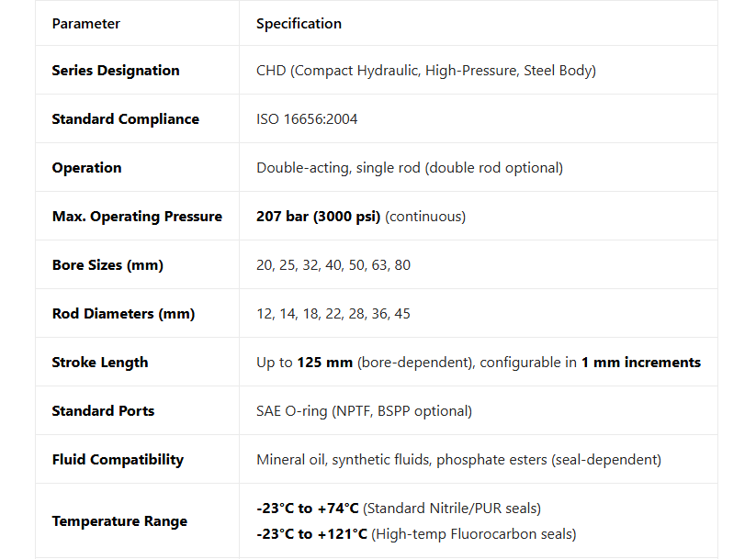The width and height of the screenshot is (756, 559).
Task: Click the Max. Operating Pressure label
Action: (137, 217)
